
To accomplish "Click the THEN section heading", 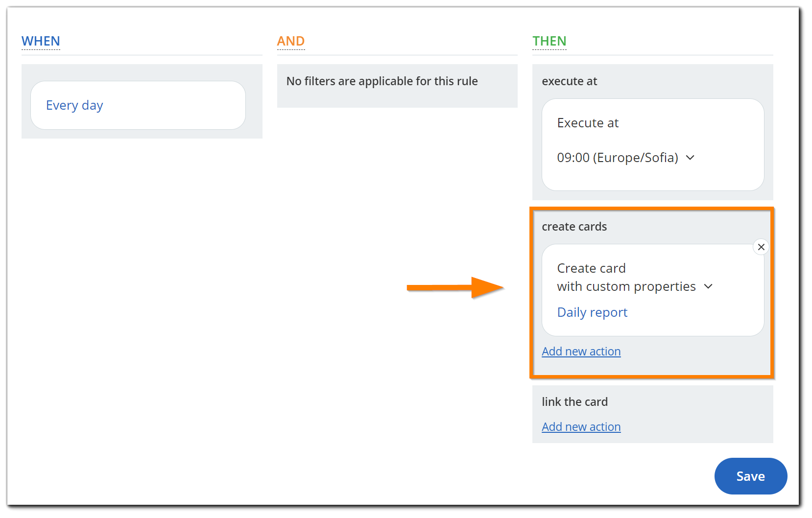I will click(549, 41).
